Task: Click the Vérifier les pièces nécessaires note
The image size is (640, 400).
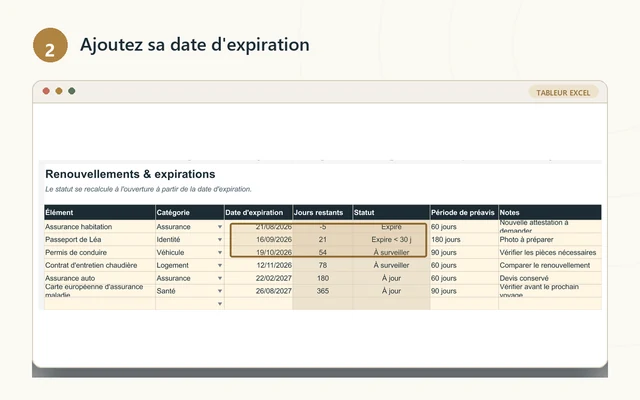Action: pos(550,252)
